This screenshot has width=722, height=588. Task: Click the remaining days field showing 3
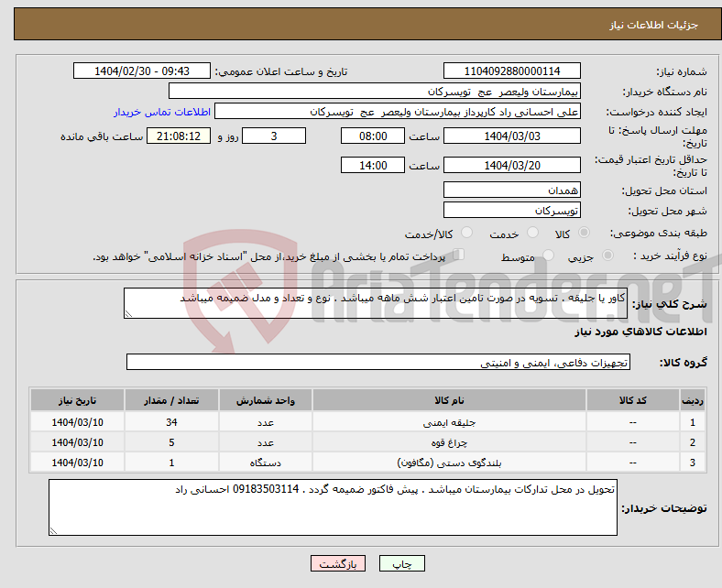(x=274, y=136)
